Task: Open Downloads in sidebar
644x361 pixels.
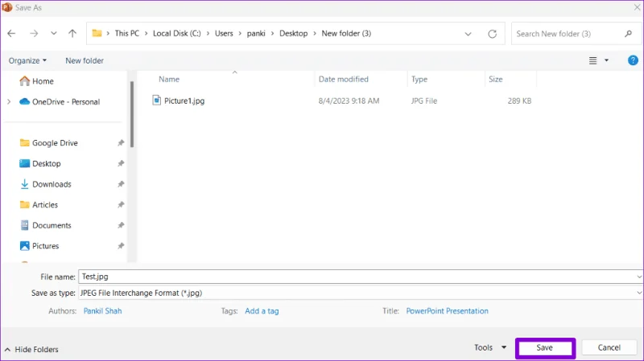Action: tap(46, 184)
